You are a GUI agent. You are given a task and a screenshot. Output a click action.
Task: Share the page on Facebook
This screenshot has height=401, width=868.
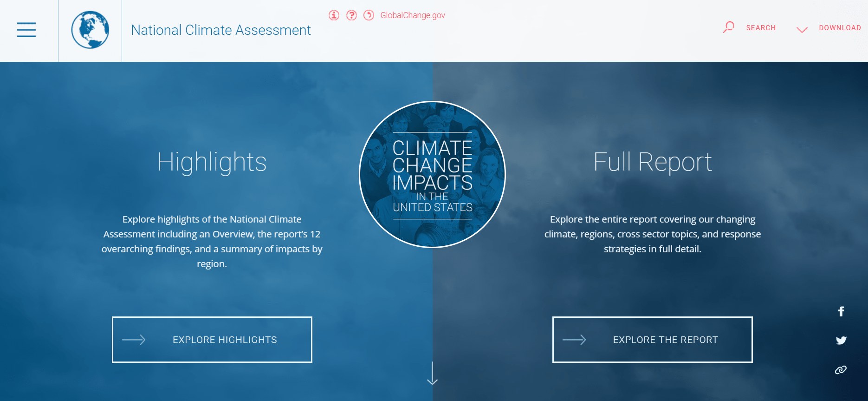click(x=841, y=311)
